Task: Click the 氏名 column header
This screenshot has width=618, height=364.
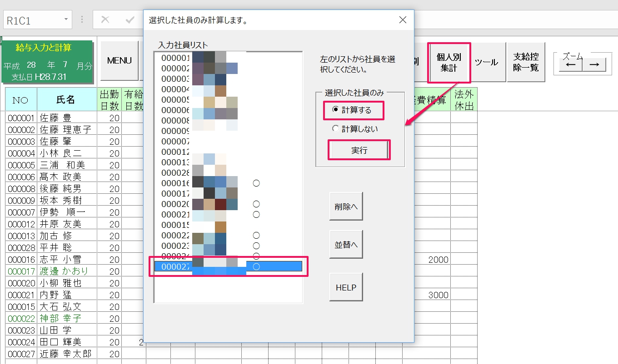Action: pyautogui.click(x=67, y=99)
